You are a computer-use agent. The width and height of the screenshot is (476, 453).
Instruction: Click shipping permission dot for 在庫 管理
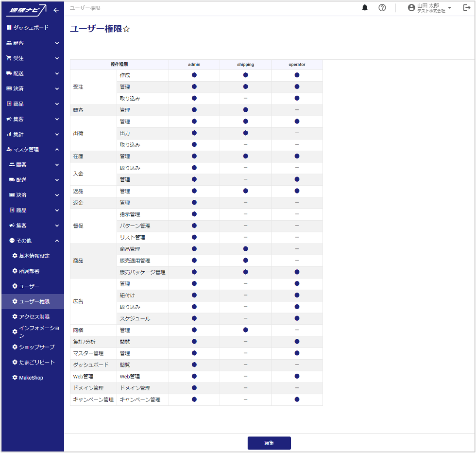click(246, 156)
